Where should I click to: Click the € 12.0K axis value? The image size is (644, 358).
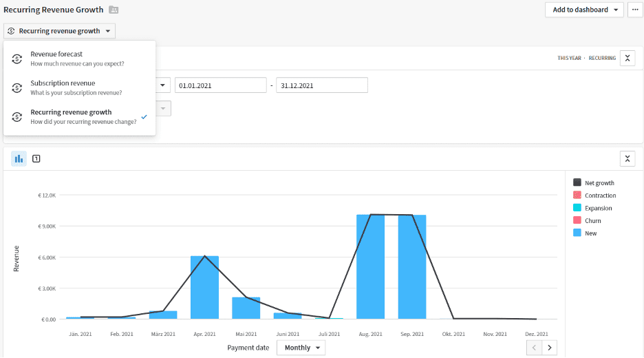47,196
